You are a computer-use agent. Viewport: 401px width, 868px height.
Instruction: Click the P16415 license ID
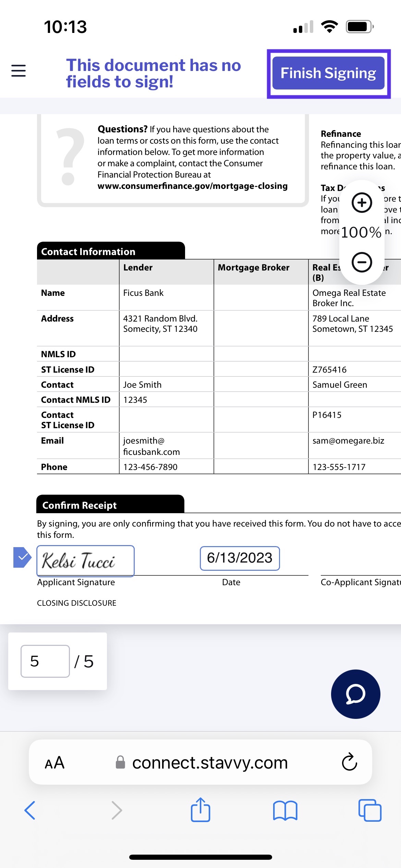tap(327, 415)
